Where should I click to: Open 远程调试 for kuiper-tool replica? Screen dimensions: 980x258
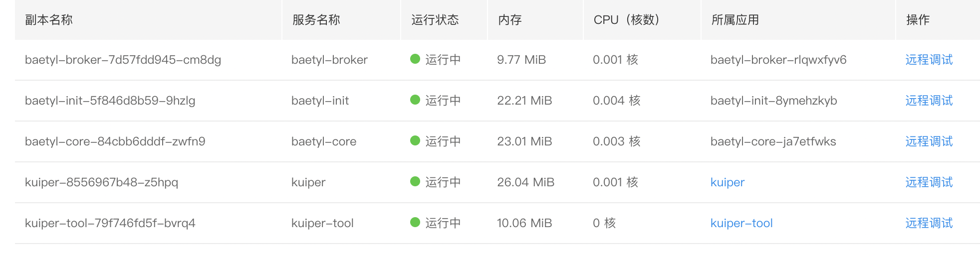point(929,223)
